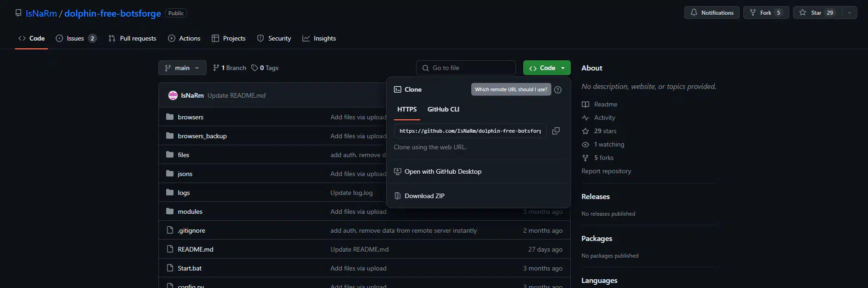This screenshot has height=288, width=868.
Task: Click the README.md file icon
Action: tap(170, 249)
